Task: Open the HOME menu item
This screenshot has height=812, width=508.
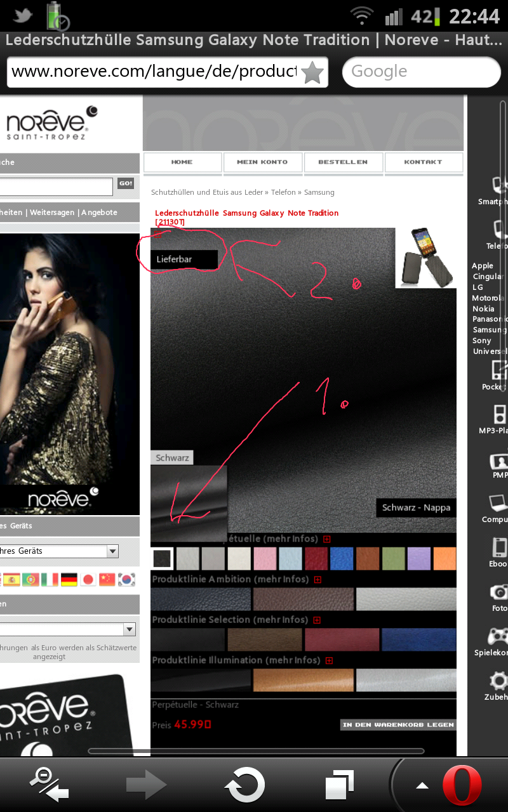Action: pyautogui.click(x=182, y=162)
